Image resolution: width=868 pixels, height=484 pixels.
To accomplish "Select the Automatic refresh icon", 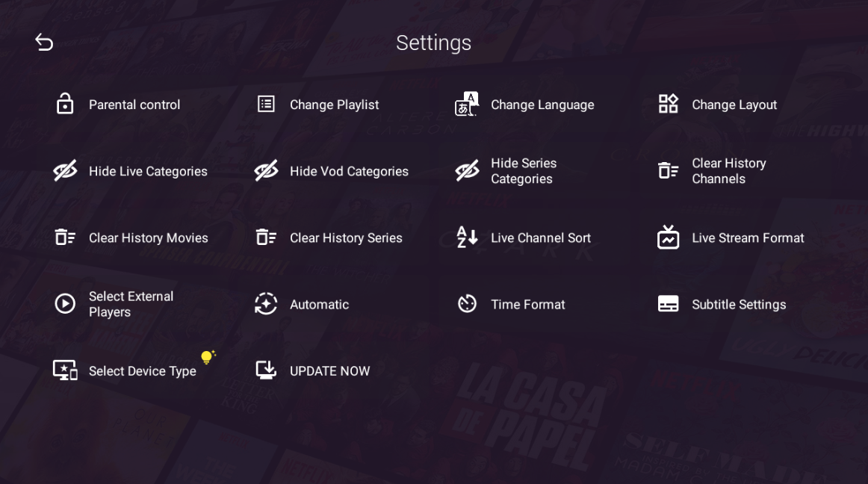I will coord(266,303).
